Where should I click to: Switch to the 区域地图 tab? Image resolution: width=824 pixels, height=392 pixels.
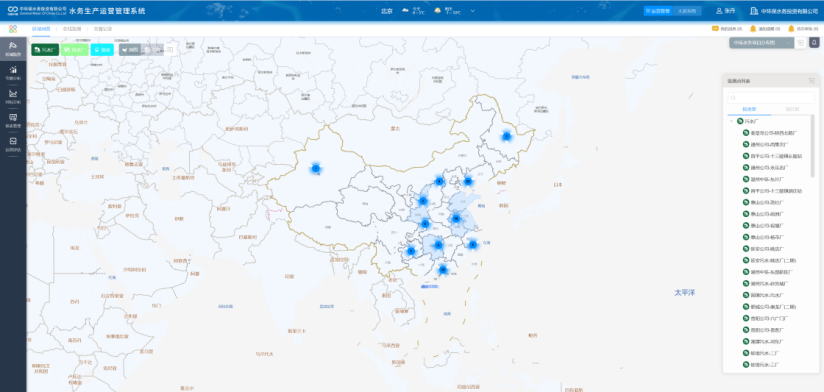(41, 29)
